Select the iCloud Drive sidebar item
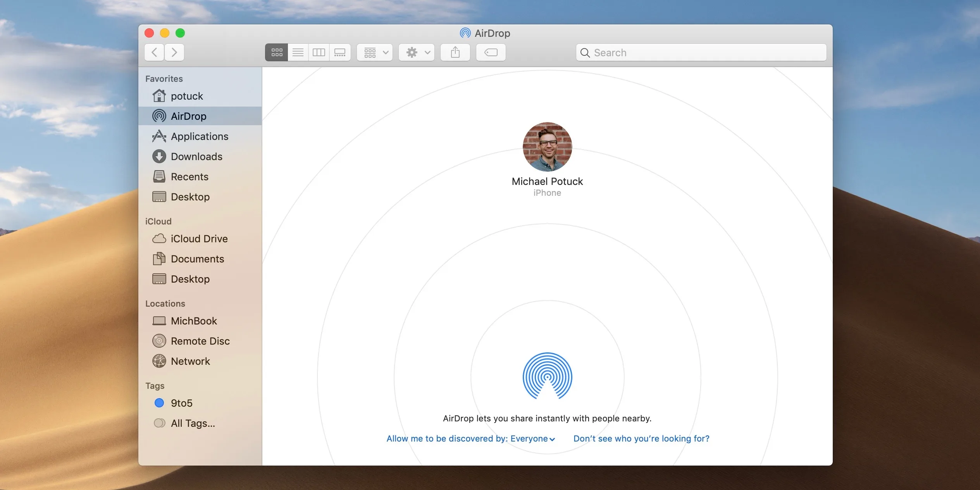 pyautogui.click(x=200, y=238)
